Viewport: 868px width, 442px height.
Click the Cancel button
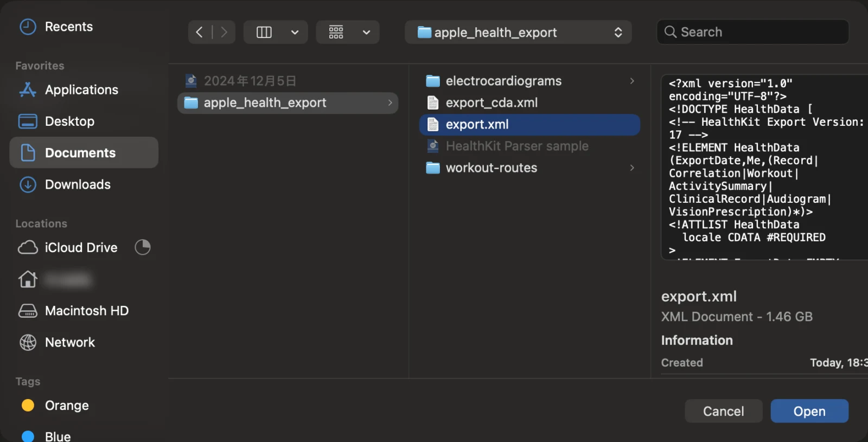point(724,411)
